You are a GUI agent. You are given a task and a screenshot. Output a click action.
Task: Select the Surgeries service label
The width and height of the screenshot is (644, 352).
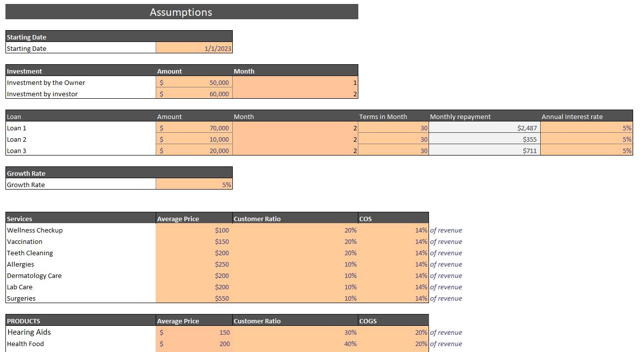(81, 298)
